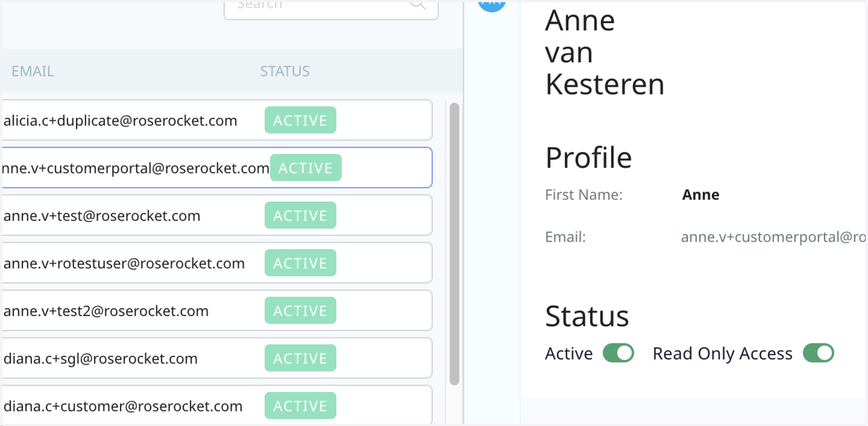This screenshot has height=426, width=868.
Task: Click ACTIVE badge for anne.v+test2
Action: pyautogui.click(x=300, y=311)
